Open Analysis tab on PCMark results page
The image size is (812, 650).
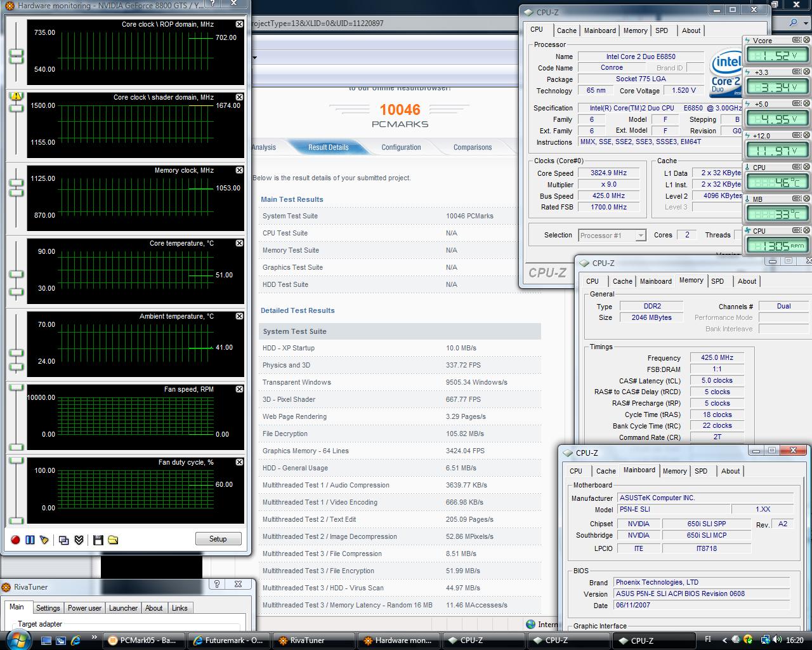[264, 147]
